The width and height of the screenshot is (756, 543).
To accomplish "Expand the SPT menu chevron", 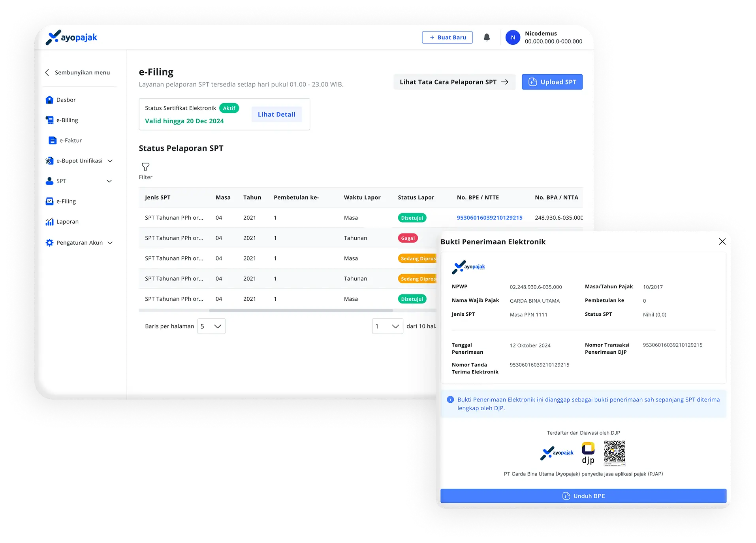I will point(109,181).
